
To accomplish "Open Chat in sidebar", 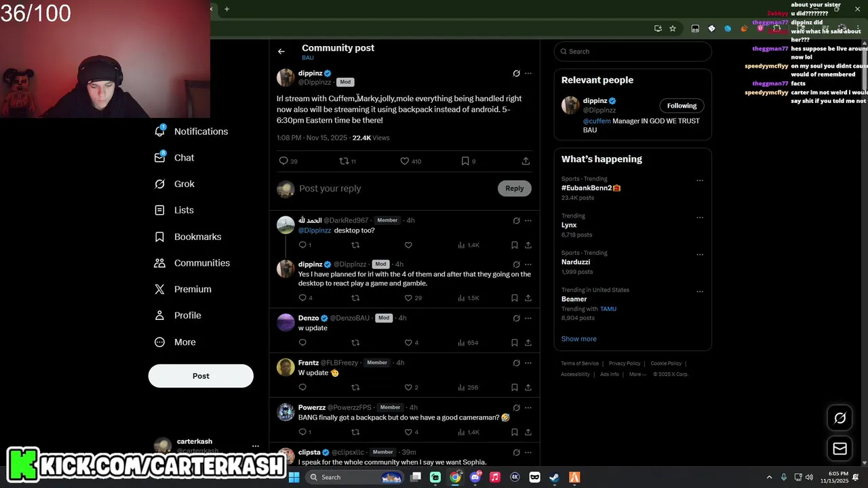I will (174, 158).
